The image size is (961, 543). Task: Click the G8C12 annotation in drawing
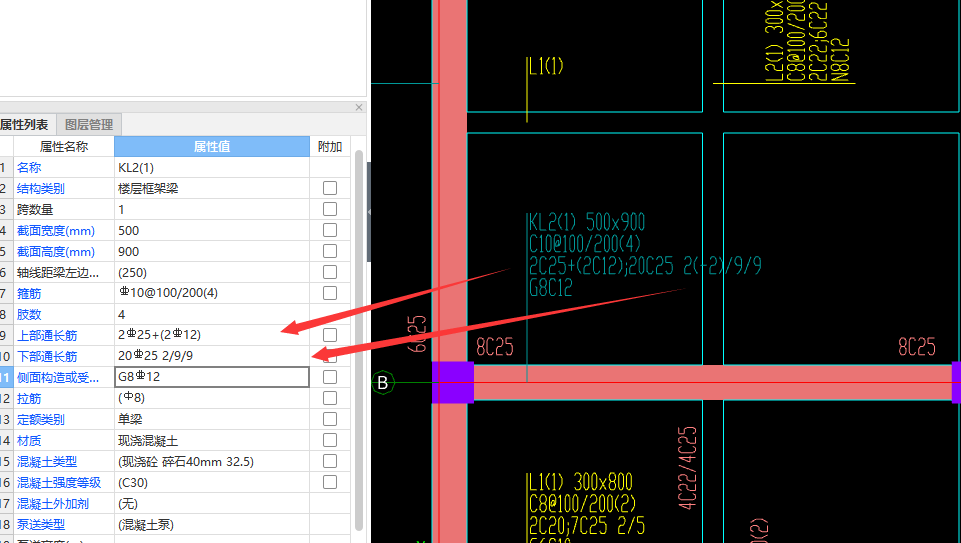[x=550, y=287]
